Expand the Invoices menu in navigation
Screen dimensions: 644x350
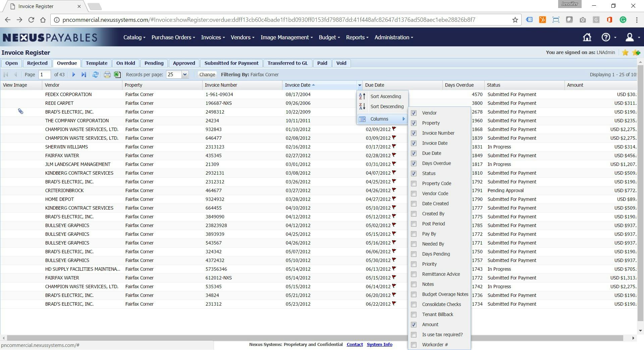tap(213, 37)
